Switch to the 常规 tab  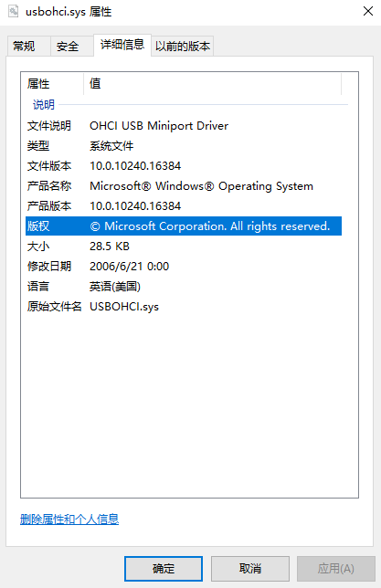click(x=24, y=47)
